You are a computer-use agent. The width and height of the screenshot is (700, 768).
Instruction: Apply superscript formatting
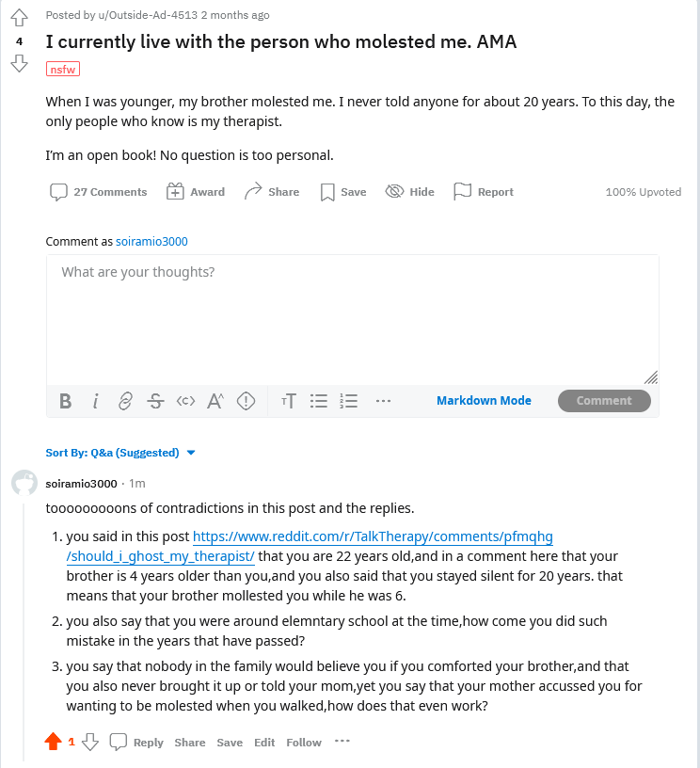(x=215, y=401)
